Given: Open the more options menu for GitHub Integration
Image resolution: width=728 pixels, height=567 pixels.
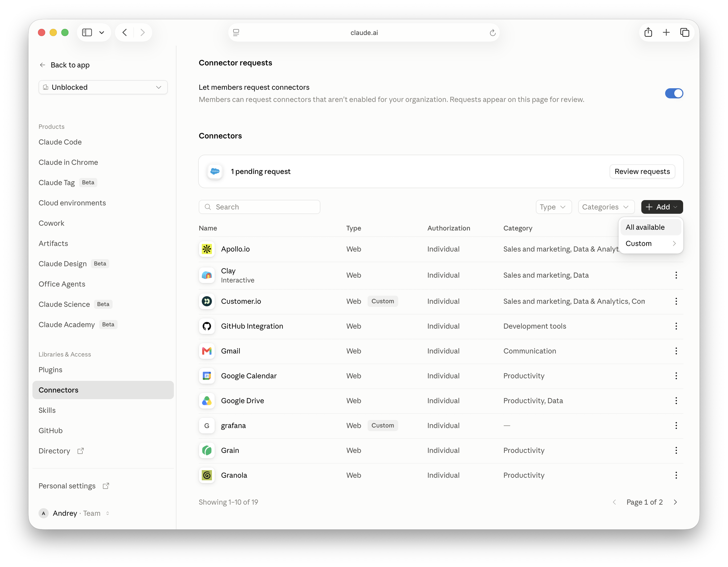Looking at the screenshot, I should pyautogui.click(x=676, y=326).
